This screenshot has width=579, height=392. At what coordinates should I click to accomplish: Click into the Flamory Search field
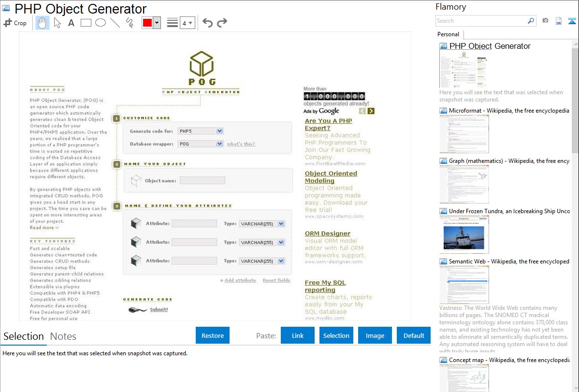(481, 21)
